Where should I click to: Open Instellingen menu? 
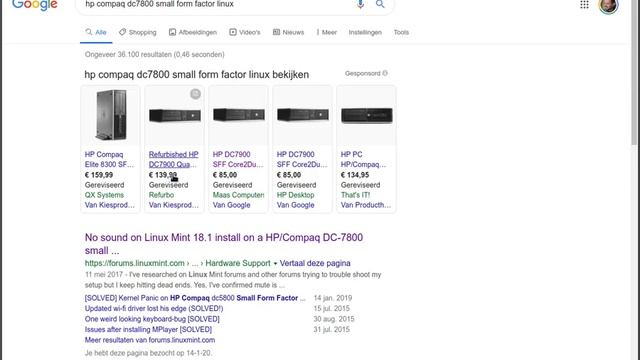pos(365,32)
